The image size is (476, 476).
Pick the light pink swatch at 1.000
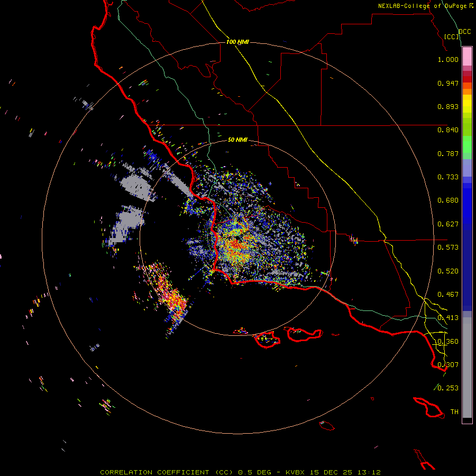pos(467,57)
